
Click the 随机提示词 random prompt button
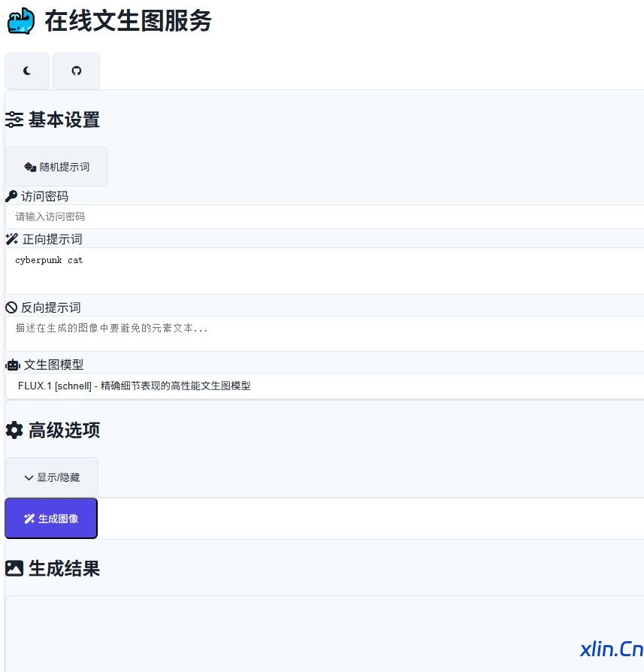tap(56, 167)
